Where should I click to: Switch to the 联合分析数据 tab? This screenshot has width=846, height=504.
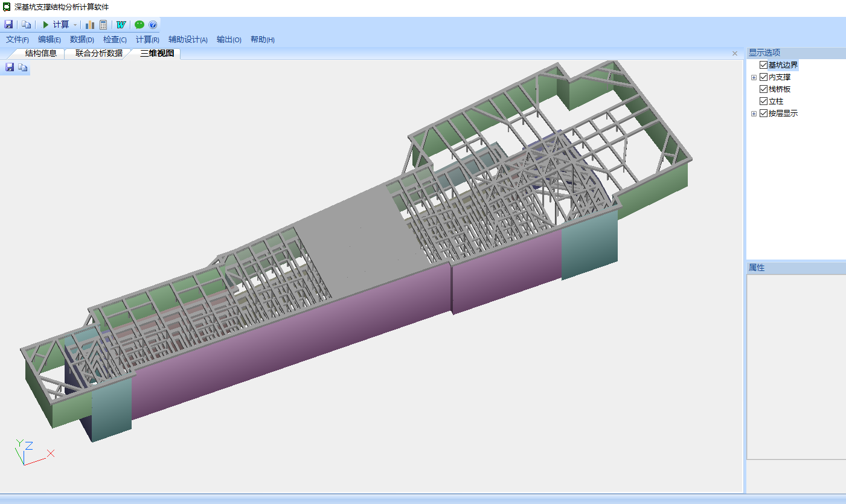click(98, 53)
